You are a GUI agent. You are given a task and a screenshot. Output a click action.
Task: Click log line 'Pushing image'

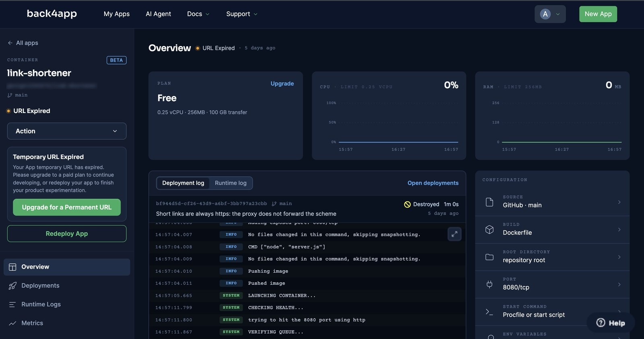(x=268, y=271)
